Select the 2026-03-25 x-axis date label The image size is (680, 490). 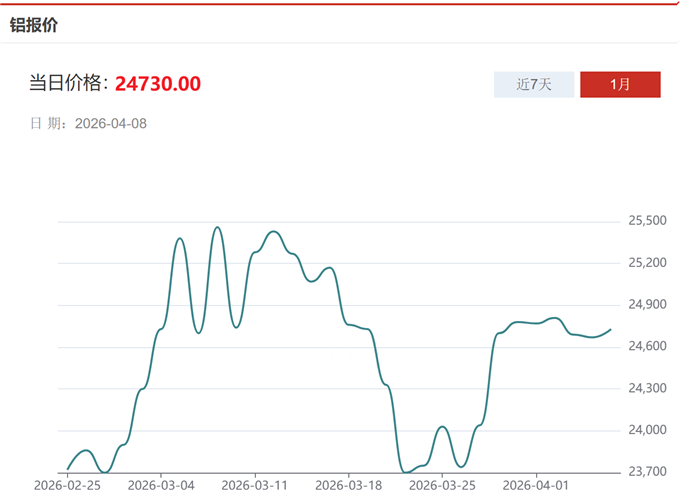[x=443, y=484]
